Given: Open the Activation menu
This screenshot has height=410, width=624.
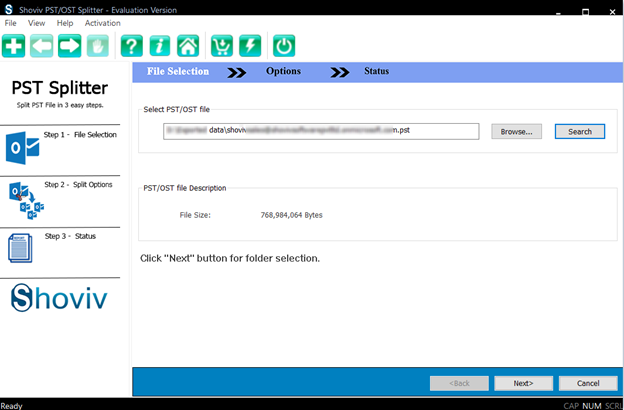Looking at the screenshot, I should click(x=103, y=23).
